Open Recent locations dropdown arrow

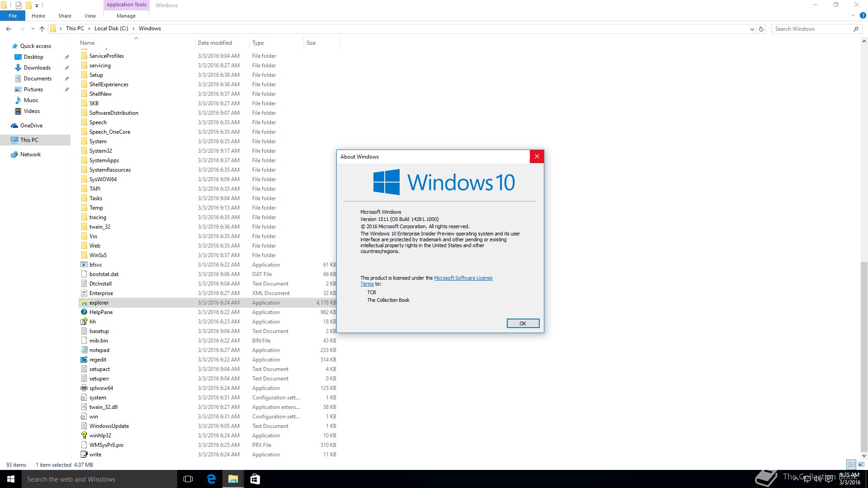click(x=33, y=29)
